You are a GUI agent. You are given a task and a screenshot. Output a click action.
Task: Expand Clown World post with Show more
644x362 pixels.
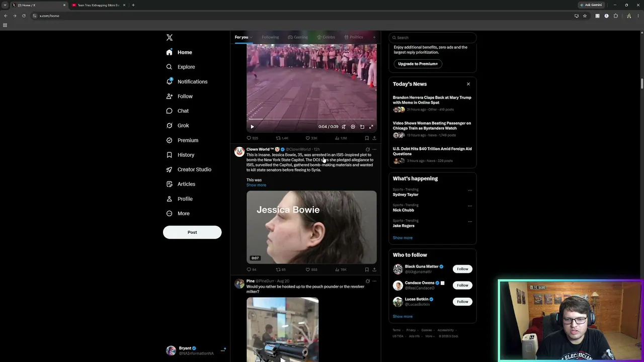pyautogui.click(x=256, y=185)
